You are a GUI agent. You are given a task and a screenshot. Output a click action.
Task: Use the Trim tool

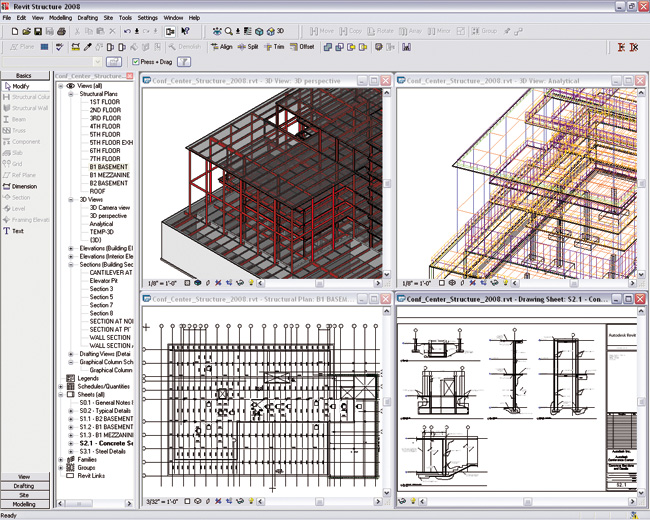[x=274, y=46]
